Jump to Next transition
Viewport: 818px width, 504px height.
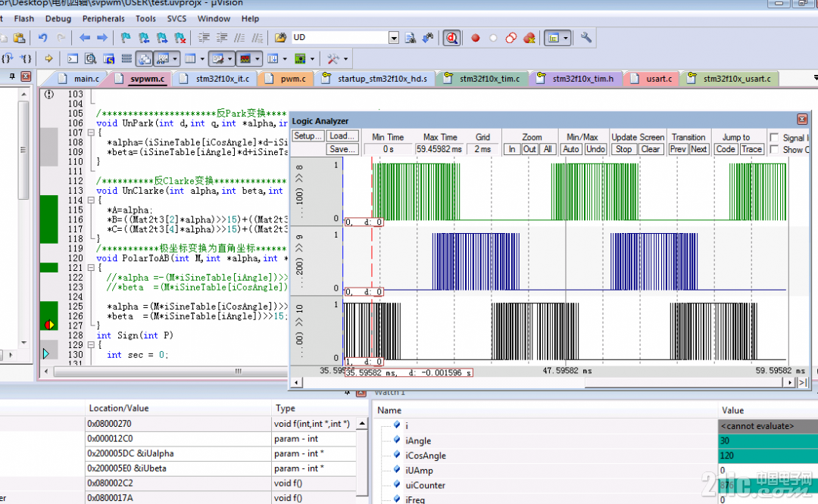(698, 149)
